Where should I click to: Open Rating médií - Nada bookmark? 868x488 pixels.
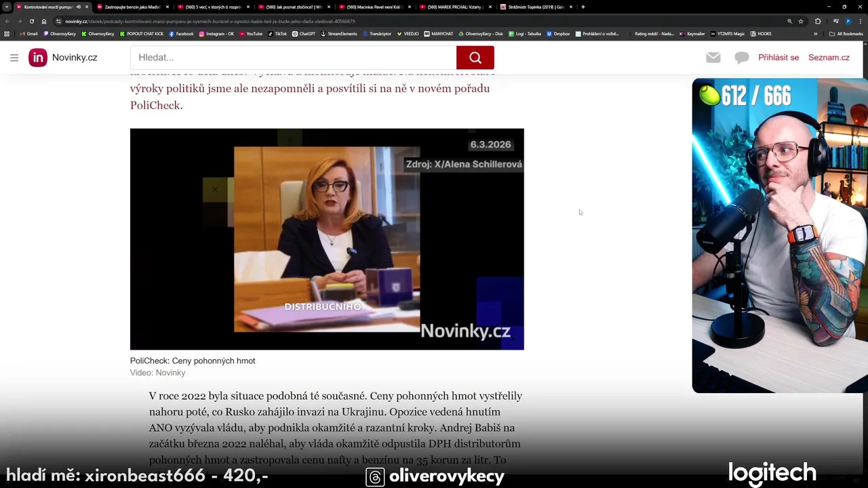pyautogui.click(x=650, y=34)
